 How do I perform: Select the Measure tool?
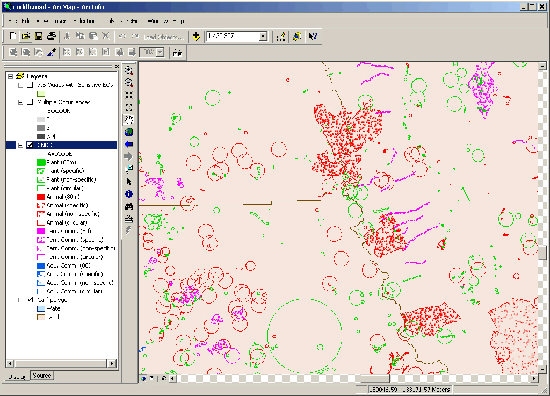click(x=129, y=219)
